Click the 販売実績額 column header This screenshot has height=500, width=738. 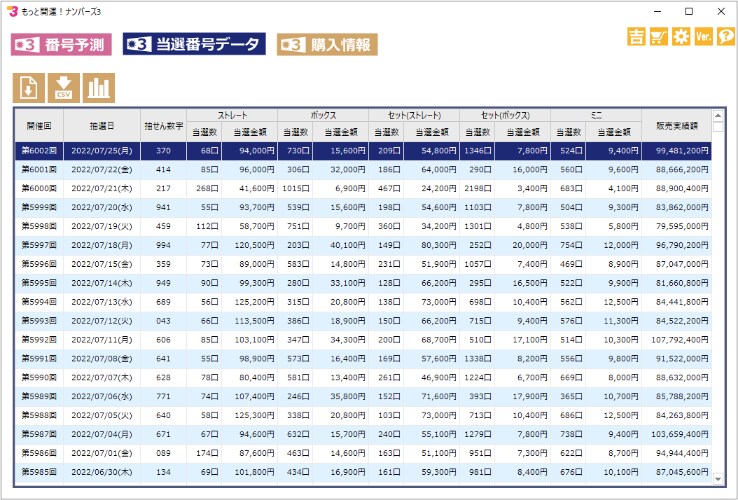[x=676, y=126]
